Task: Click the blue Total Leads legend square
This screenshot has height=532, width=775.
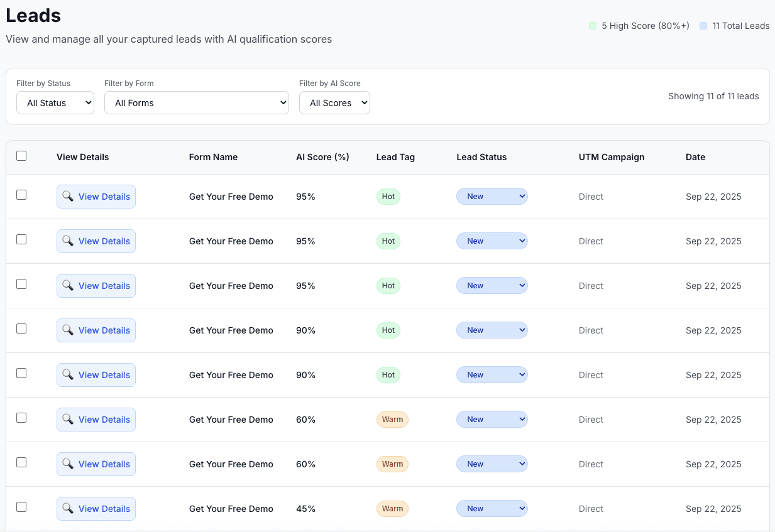Action: pos(703,26)
